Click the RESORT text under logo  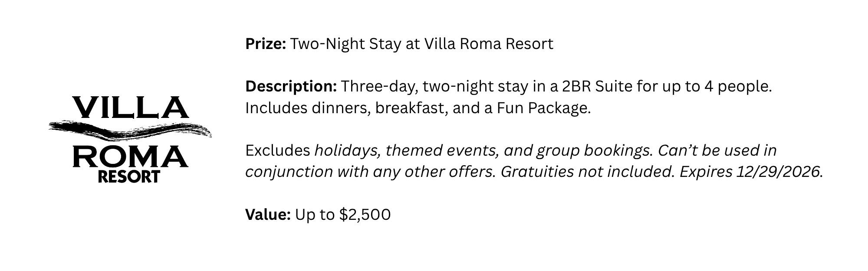pos(129,176)
